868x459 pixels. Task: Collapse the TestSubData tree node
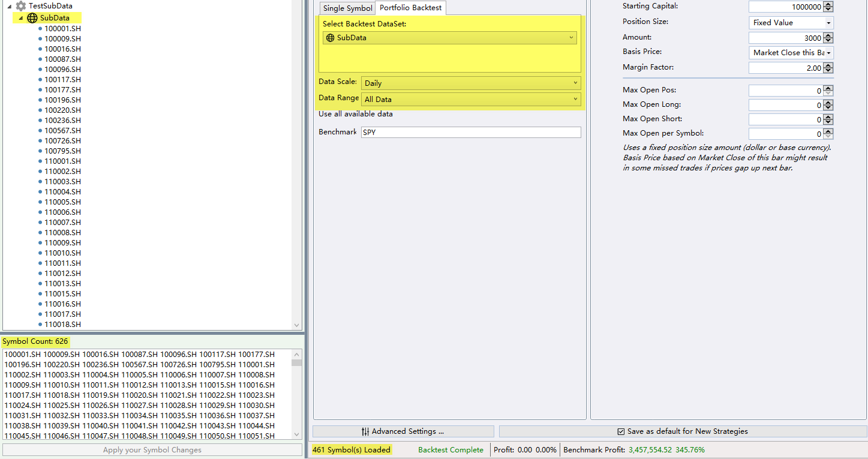10,6
